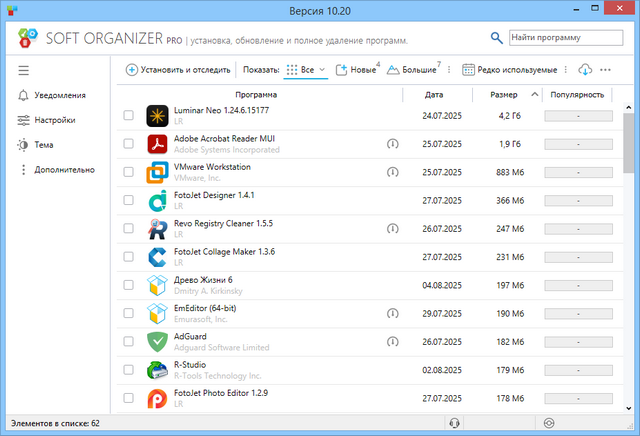Click the magnifier search icon in the header
The width and height of the screenshot is (640, 436).
[497, 38]
